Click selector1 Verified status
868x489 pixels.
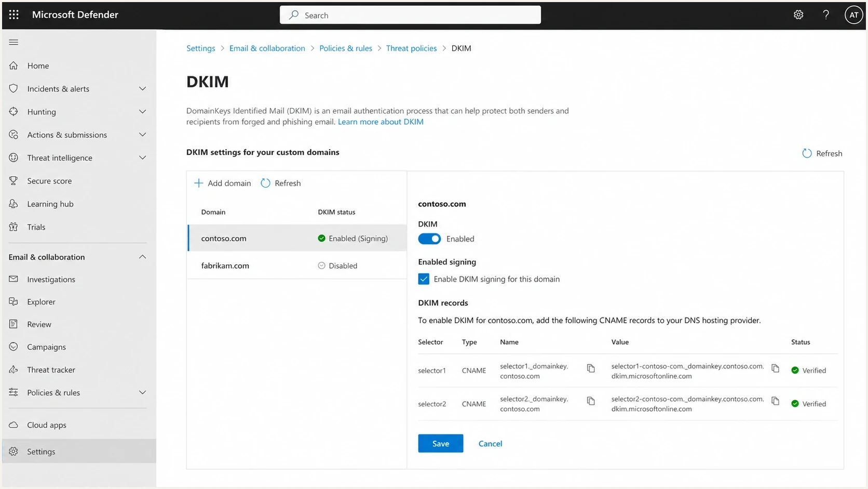[808, 371]
